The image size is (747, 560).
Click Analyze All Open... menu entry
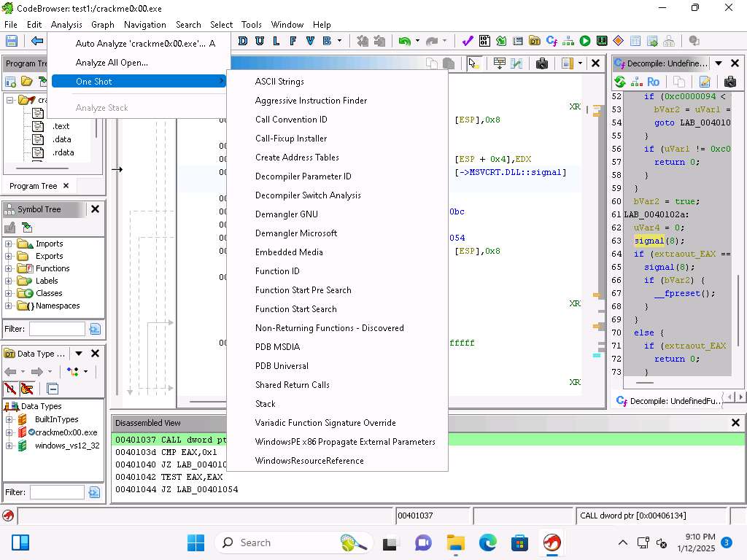point(112,63)
